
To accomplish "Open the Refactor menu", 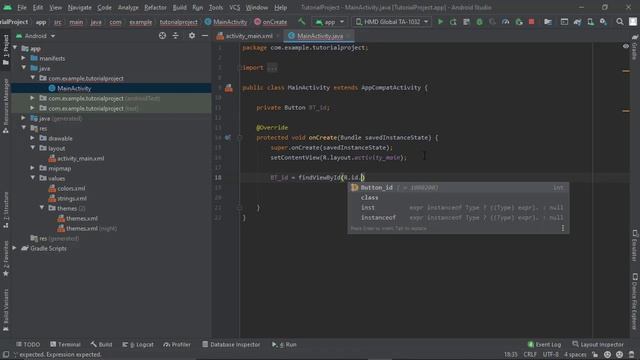I will point(155,7).
